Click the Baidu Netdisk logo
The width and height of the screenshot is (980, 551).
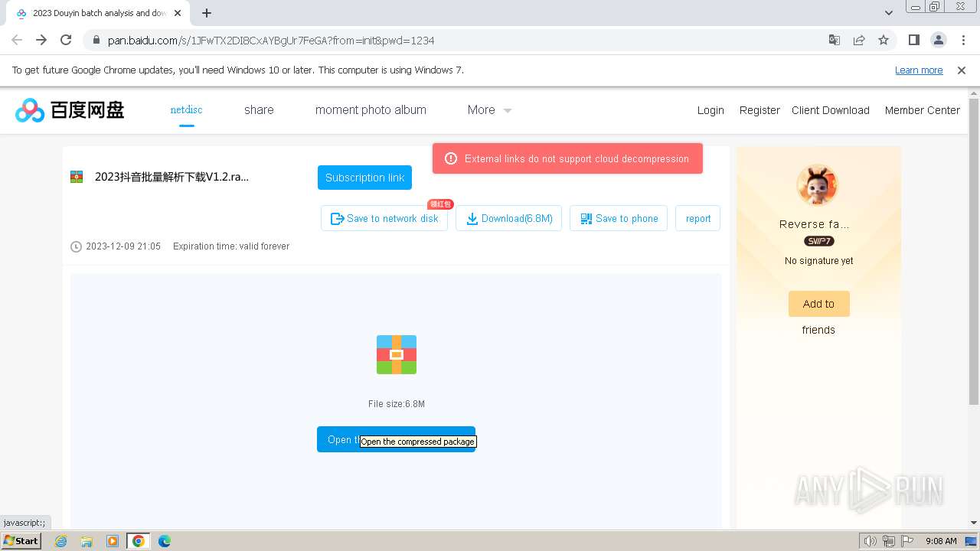[70, 110]
